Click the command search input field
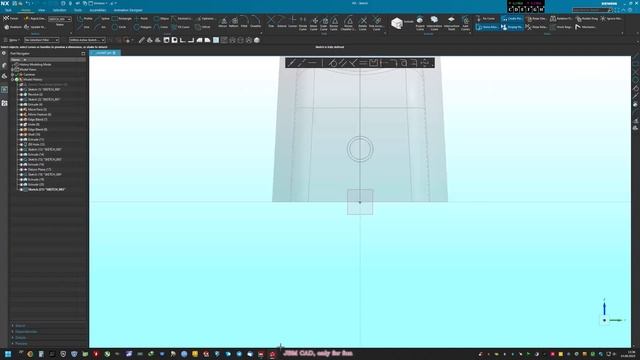Image resolution: width=640 pixels, height=360 pixels. pyautogui.click(x=591, y=10)
